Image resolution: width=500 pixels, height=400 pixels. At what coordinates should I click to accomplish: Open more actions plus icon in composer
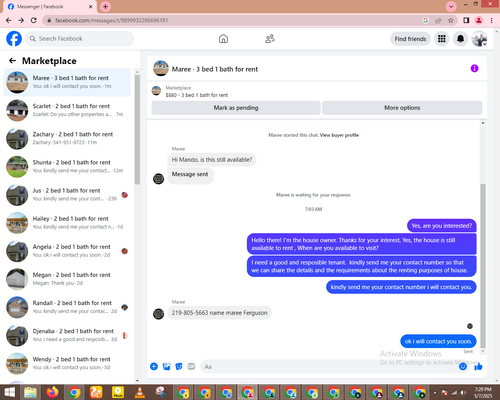(x=154, y=366)
